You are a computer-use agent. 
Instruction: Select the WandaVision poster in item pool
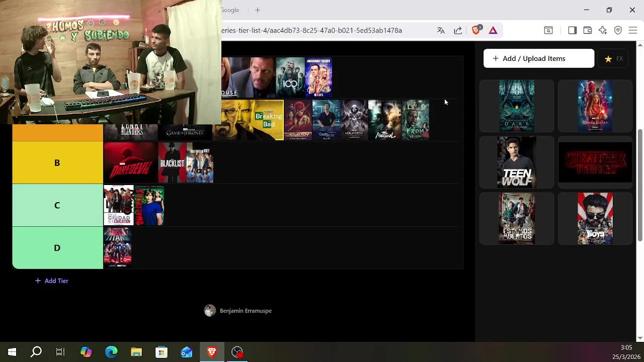tap(595, 106)
